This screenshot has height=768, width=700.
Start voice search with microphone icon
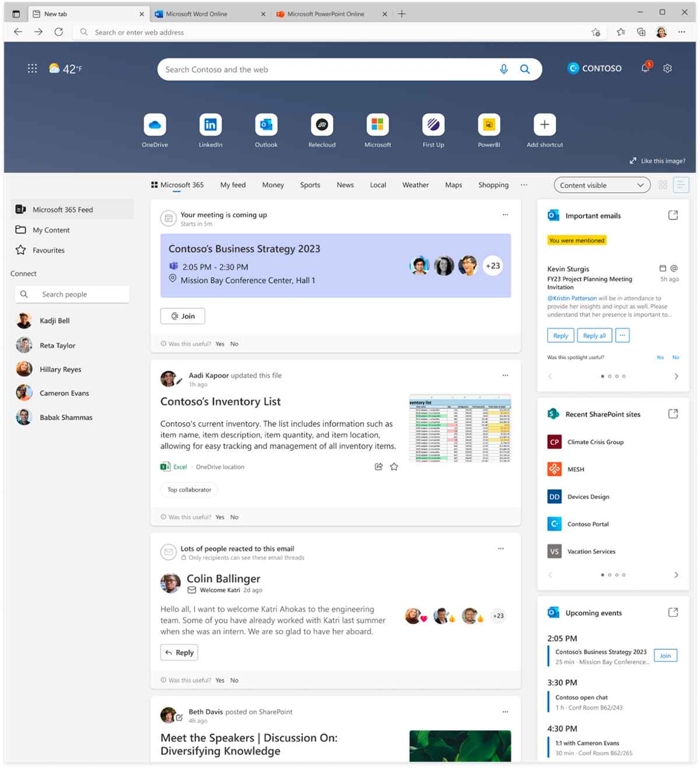point(504,69)
